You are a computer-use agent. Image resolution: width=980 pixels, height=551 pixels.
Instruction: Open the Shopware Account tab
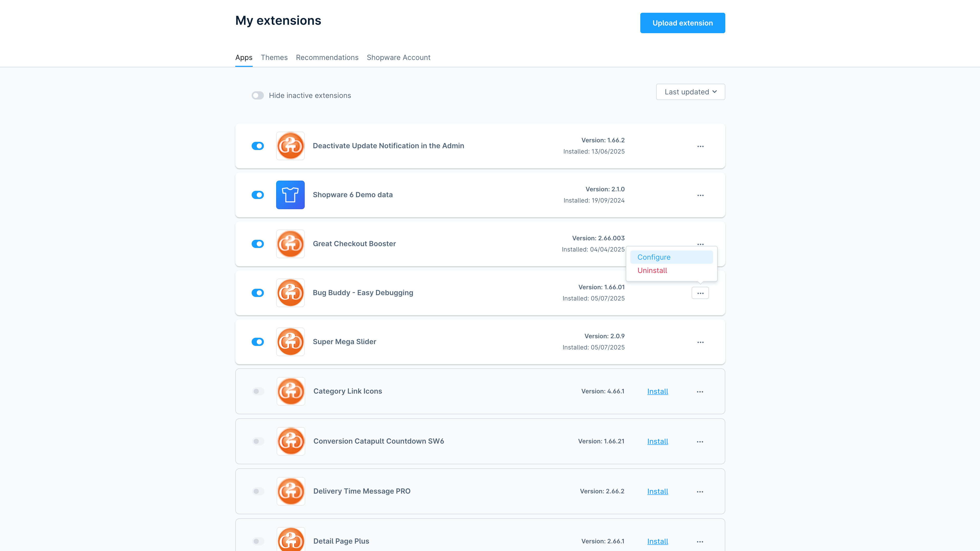point(398,57)
